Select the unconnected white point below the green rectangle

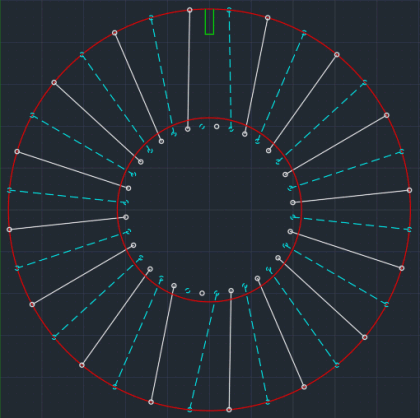(217, 127)
